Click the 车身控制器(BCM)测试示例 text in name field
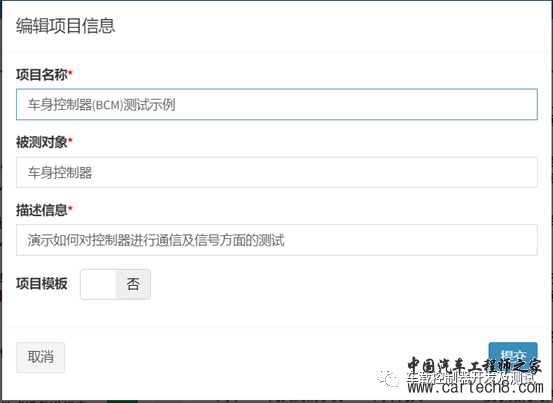The height and width of the screenshot is (403, 553). [x=102, y=105]
